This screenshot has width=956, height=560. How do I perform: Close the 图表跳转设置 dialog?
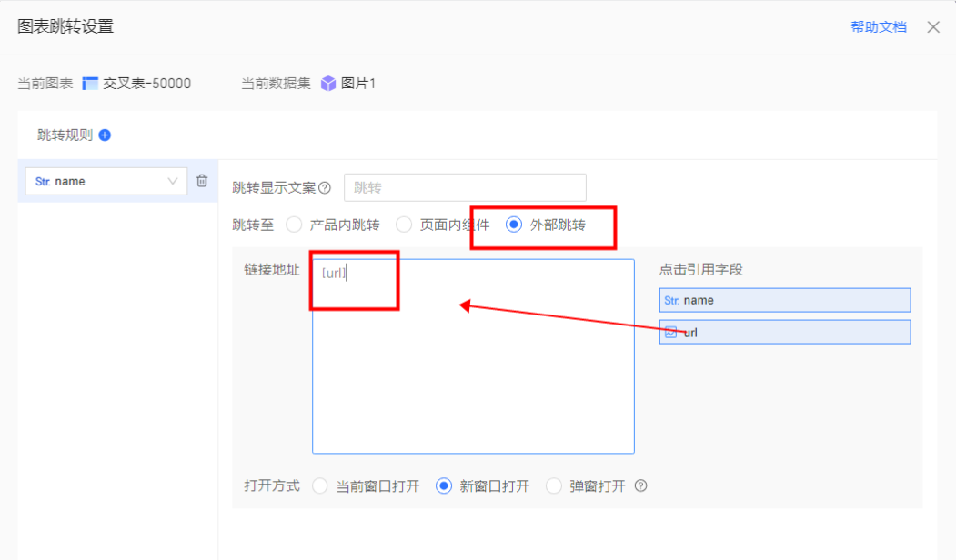point(933,27)
